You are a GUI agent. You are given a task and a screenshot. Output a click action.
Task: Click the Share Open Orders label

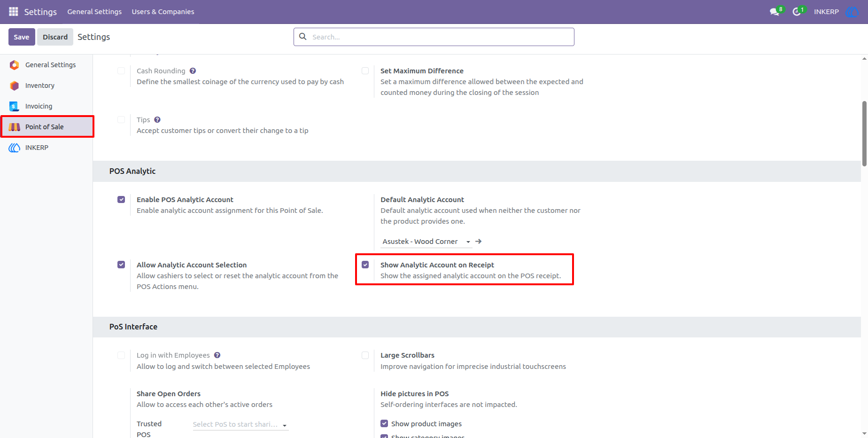169,394
